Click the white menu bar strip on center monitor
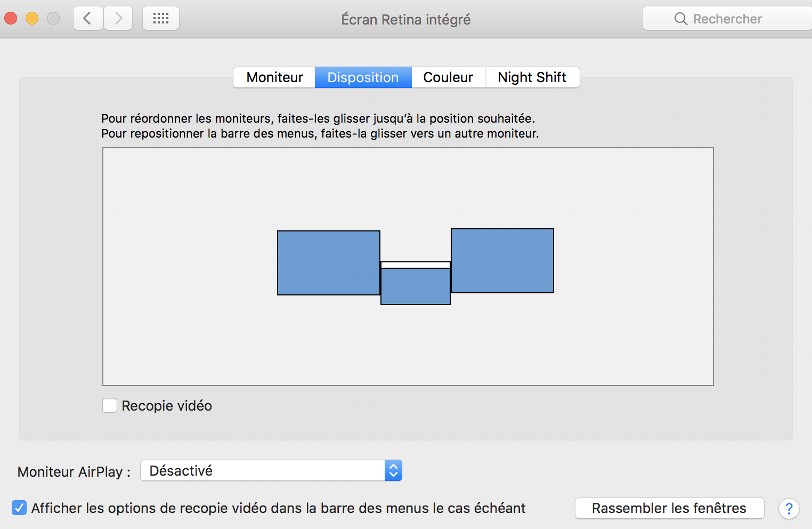812x529 pixels. click(416, 265)
